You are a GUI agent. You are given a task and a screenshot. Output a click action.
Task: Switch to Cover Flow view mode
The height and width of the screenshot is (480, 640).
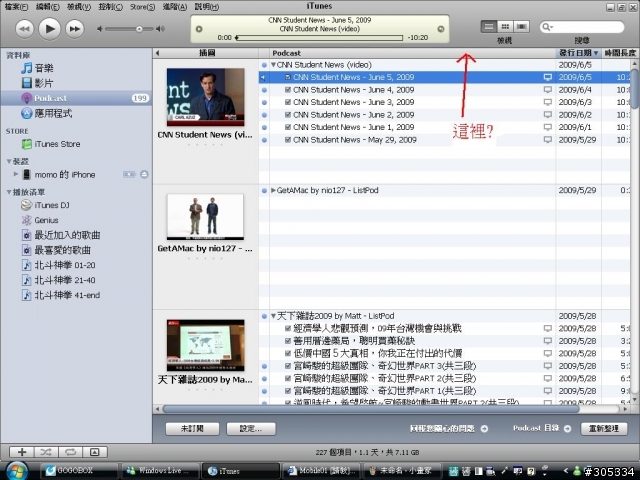point(521,27)
